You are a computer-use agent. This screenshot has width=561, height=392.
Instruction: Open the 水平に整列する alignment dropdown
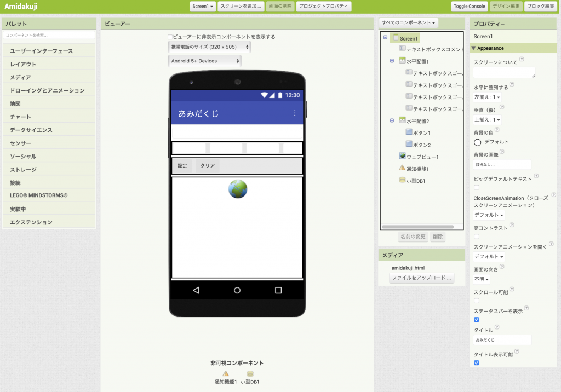click(487, 97)
